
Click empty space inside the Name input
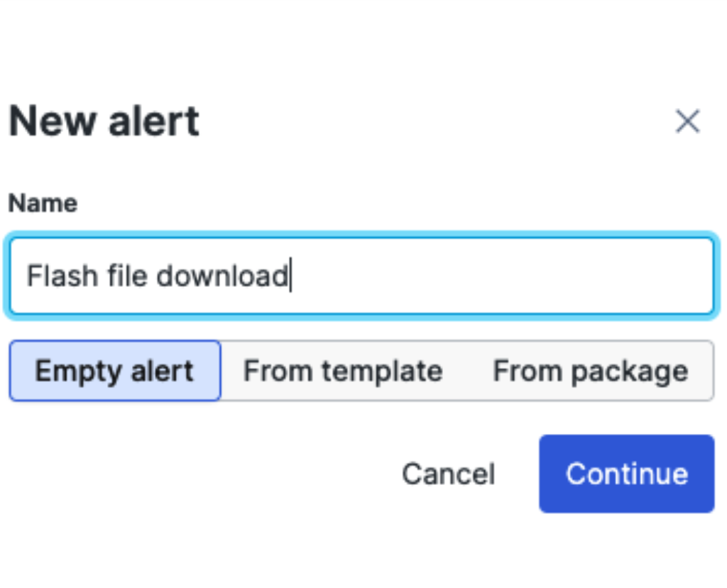click(501, 276)
